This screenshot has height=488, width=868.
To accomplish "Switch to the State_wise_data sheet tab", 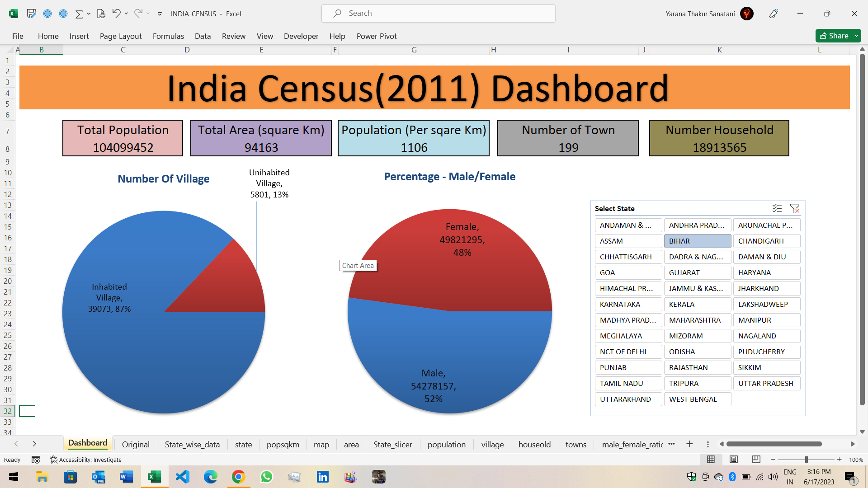I will click(192, 444).
